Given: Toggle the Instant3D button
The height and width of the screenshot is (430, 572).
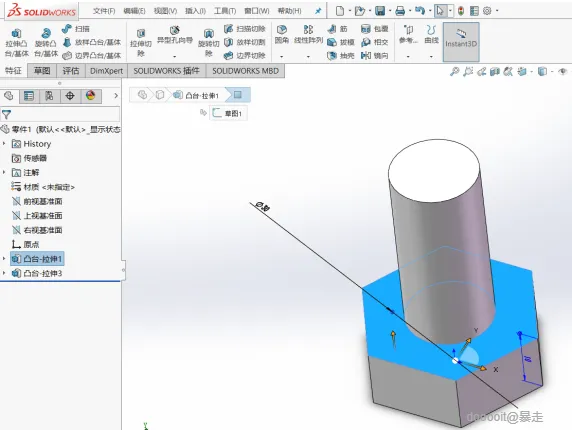Looking at the screenshot, I should (x=461, y=41).
